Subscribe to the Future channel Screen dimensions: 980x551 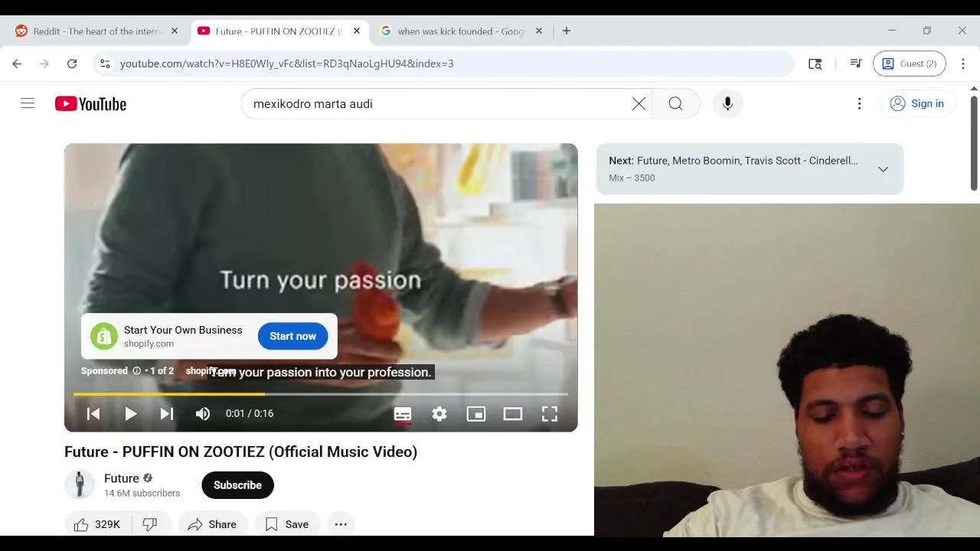tap(237, 485)
